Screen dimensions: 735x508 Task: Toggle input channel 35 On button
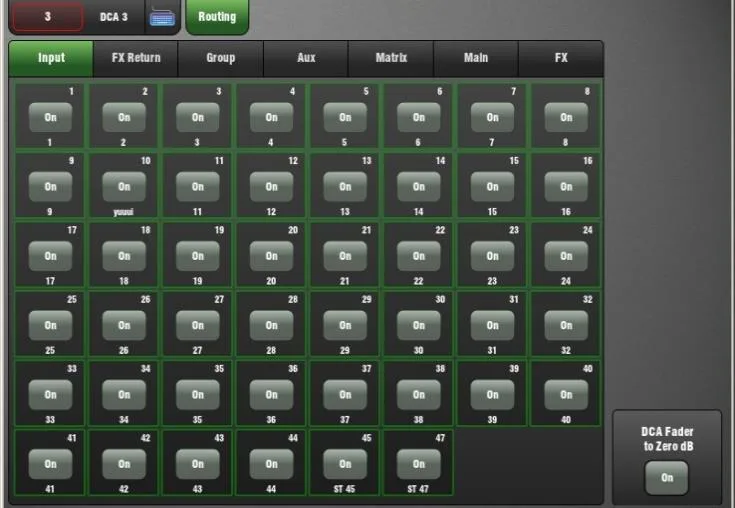(x=197, y=395)
